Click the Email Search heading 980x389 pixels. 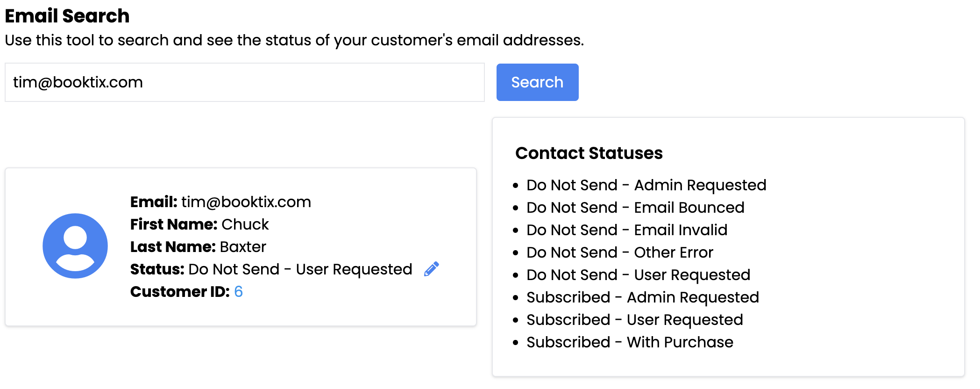point(67,16)
